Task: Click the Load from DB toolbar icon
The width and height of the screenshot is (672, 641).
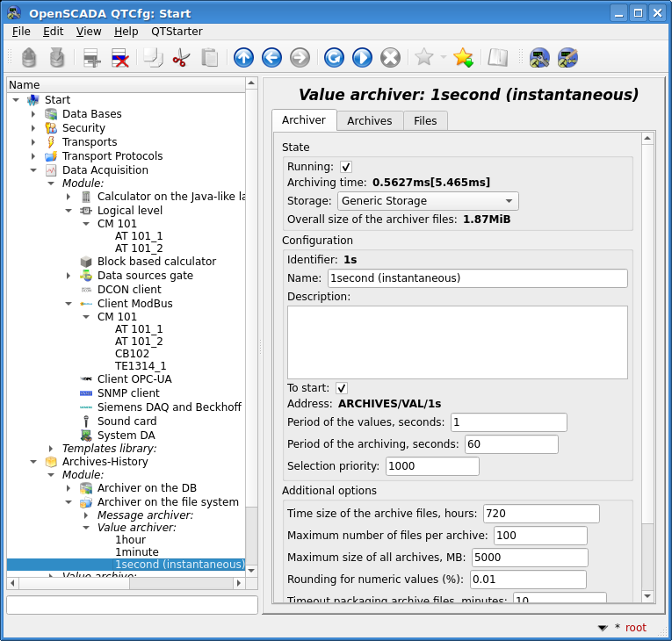Action: click(x=29, y=58)
